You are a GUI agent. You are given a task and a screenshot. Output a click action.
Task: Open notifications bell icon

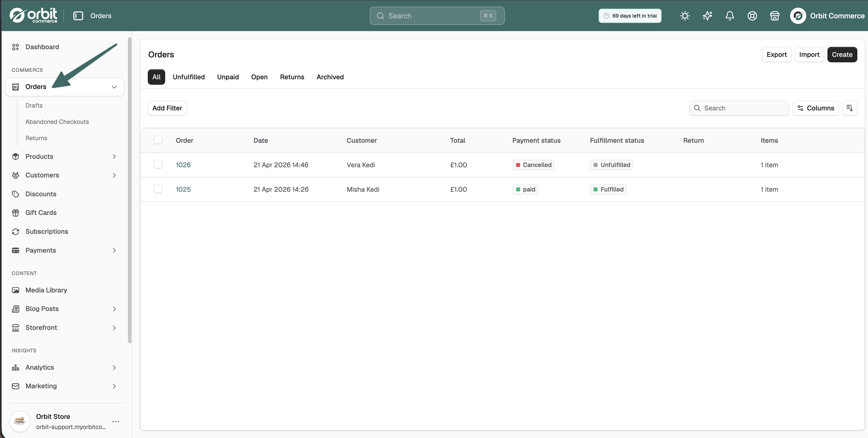tap(730, 16)
